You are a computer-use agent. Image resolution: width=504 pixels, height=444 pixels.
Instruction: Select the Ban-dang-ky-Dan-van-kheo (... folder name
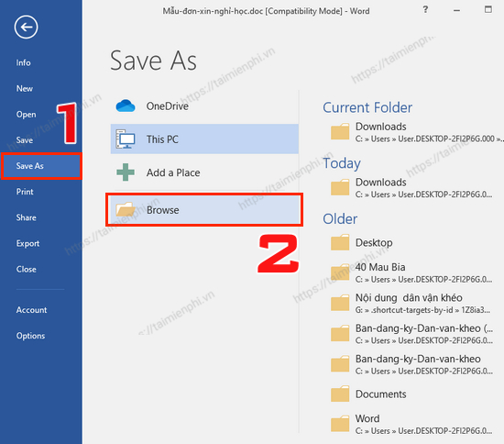click(x=423, y=328)
